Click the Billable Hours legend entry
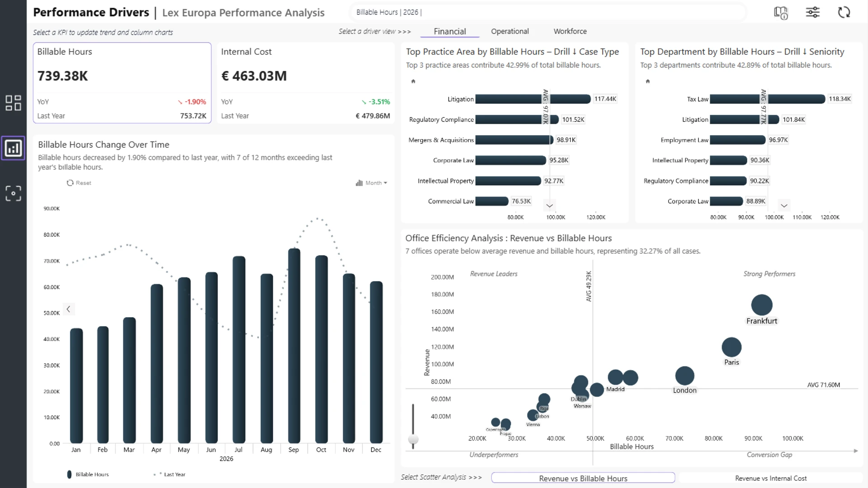Viewport: 868px width, 488px height. point(88,474)
